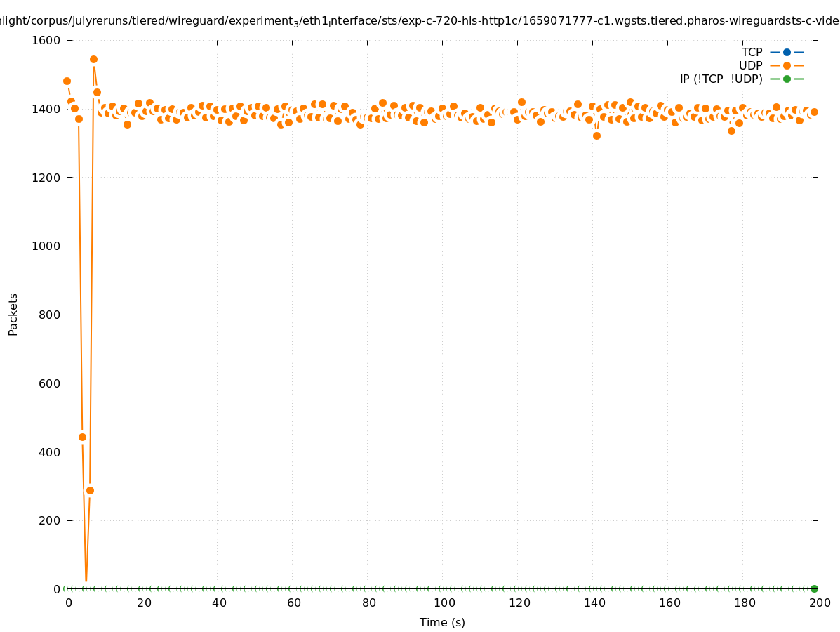
Task: Click the Packets y-axis label
Action: click(x=13, y=315)
